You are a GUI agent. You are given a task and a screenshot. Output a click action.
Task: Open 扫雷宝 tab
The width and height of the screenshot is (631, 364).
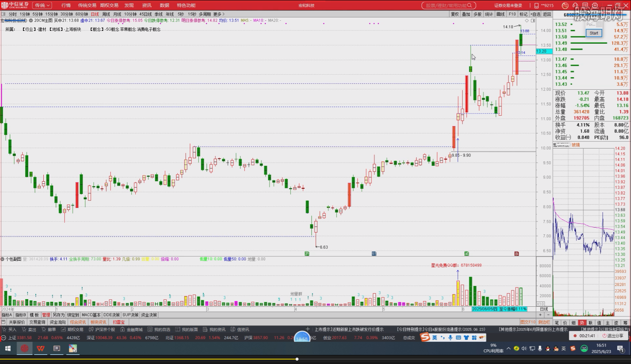click(118, 322)
